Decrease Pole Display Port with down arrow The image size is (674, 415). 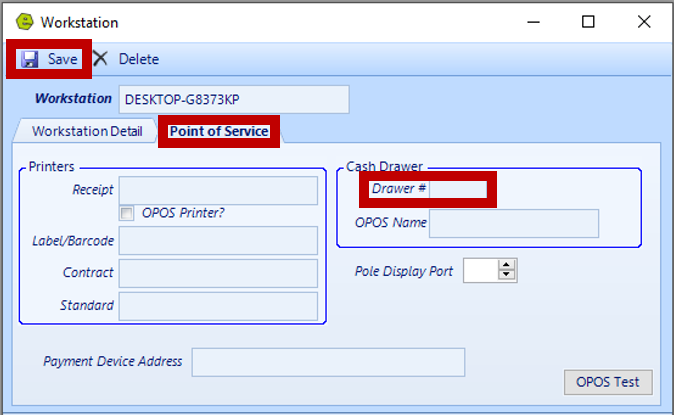point(506,275)
